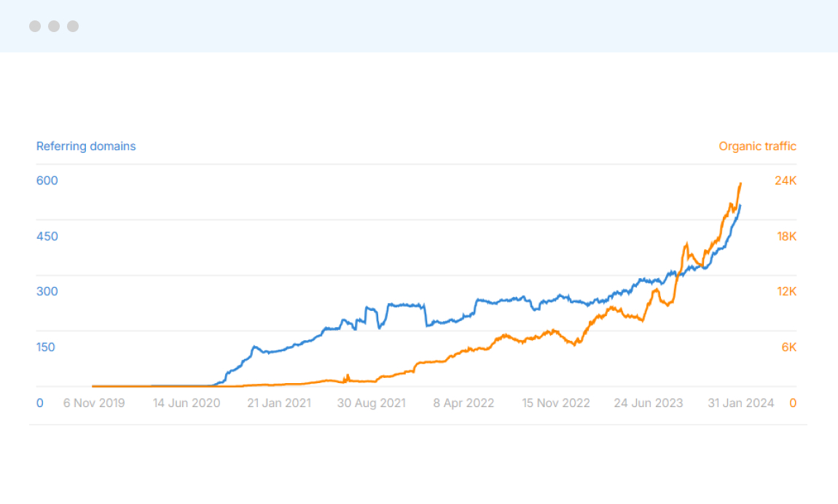Toggle the Referring domains series visibility

86,146
